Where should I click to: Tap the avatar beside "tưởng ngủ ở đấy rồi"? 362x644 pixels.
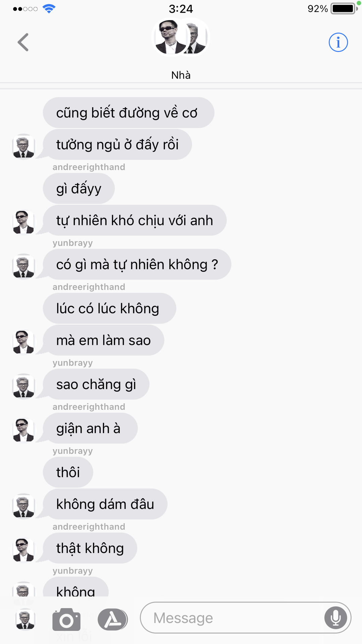(x=23, y=147)
